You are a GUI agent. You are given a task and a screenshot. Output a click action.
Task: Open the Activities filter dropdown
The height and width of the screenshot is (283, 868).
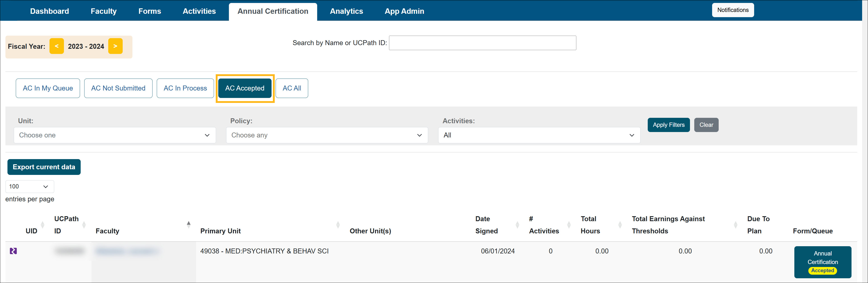pos(539,135)
